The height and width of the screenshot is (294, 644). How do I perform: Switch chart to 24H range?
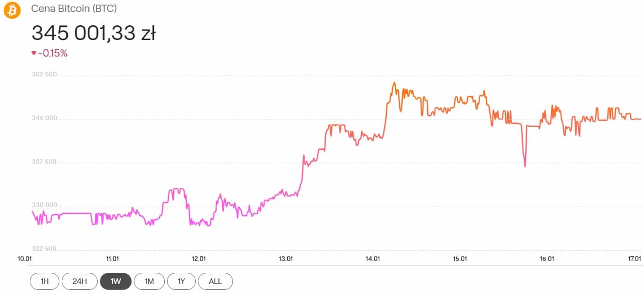click(x=79, y=281)
